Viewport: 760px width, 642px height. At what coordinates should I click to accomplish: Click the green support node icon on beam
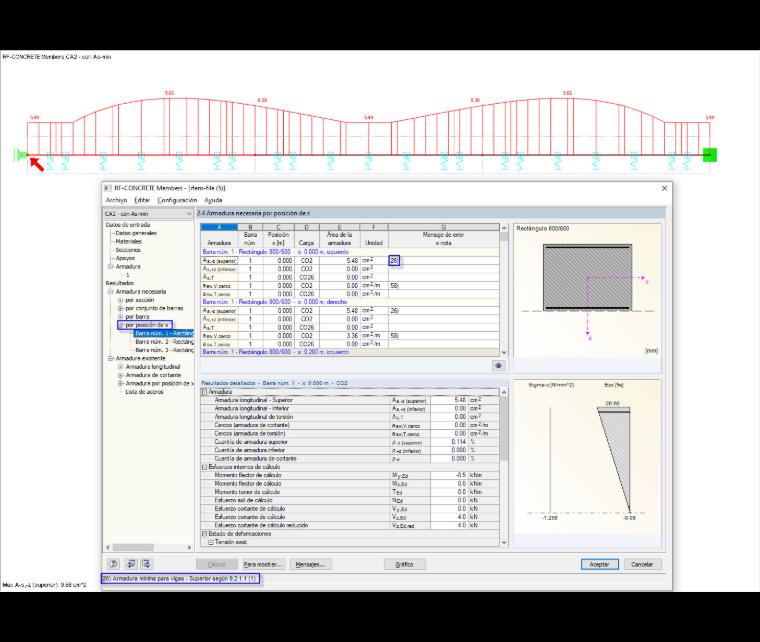(x=21, y=155)
